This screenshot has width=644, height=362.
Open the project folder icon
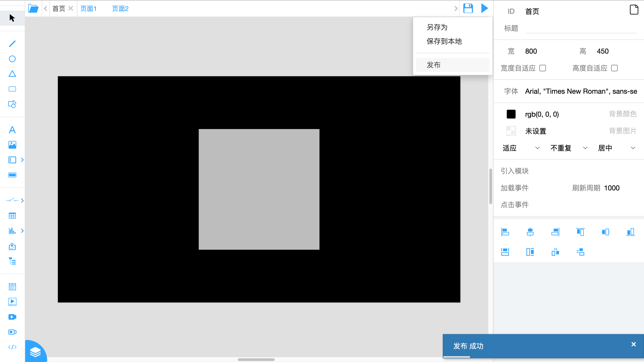(33, 9)
